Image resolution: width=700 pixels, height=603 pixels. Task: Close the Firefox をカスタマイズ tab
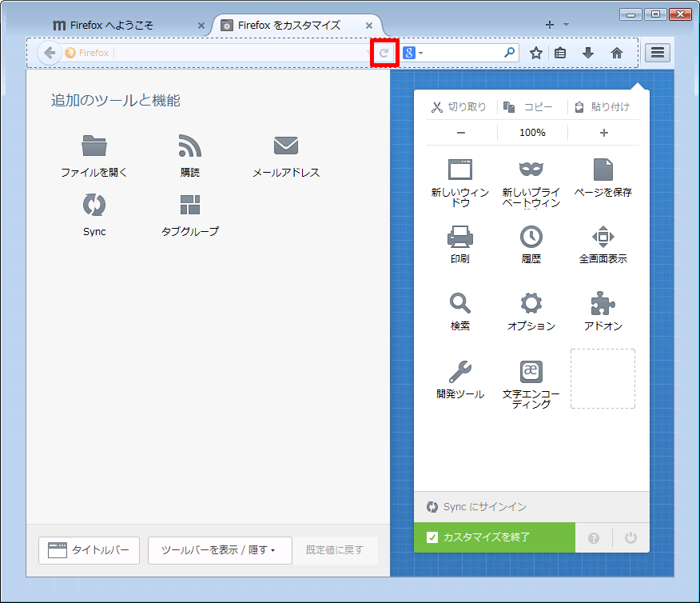(368, 26)
